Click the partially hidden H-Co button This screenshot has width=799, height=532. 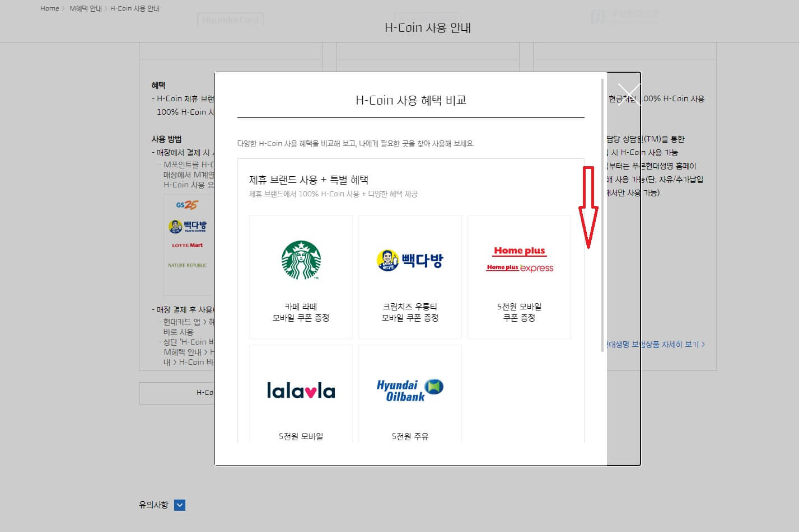pyautogui.click(x=177, y=393)
